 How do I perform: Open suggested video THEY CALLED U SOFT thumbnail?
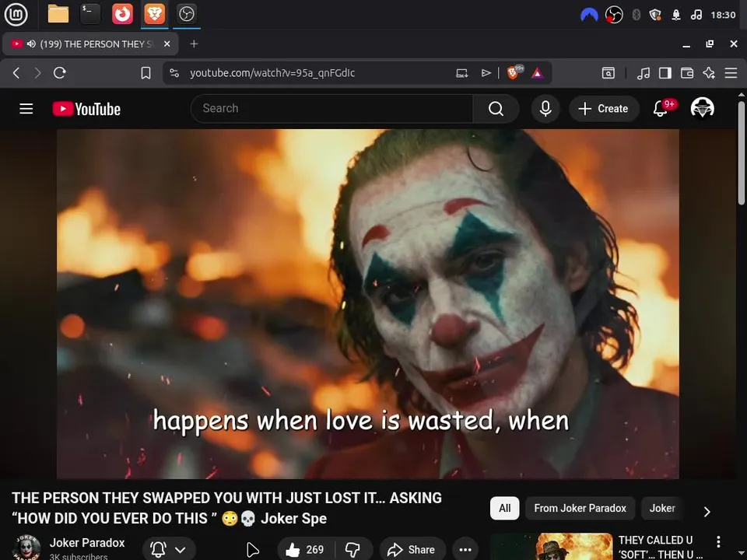click(x=552, y=547)
